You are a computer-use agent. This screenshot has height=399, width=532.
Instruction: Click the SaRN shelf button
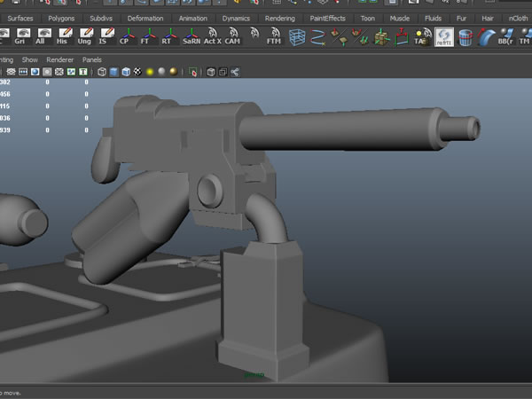pyautogui.click(x=191, y=36)
